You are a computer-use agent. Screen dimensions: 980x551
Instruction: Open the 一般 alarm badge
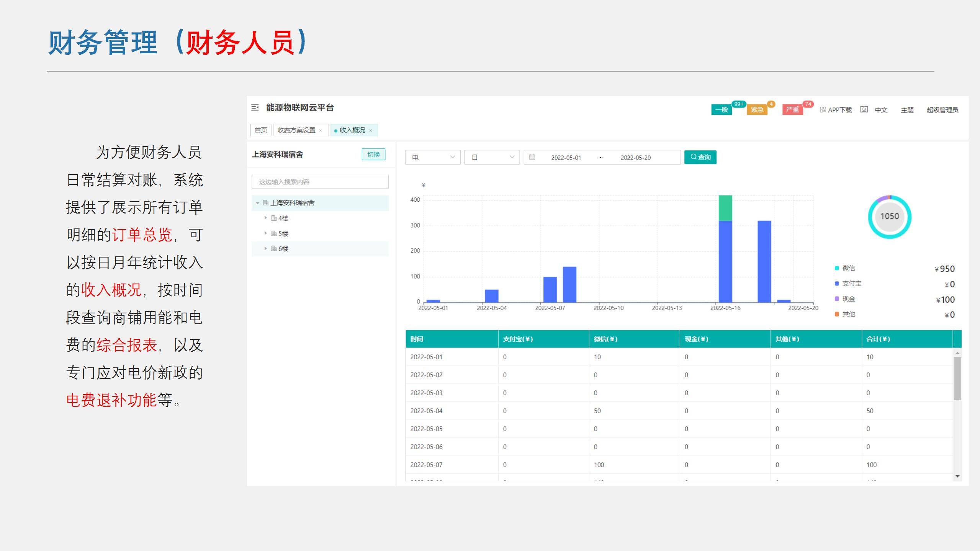(x=722, y=110)
